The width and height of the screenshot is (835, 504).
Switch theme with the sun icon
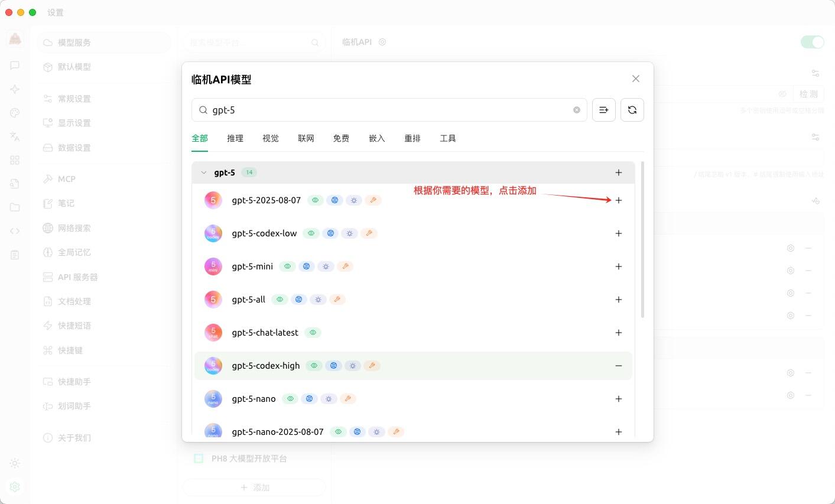click(x=15, y=463)
